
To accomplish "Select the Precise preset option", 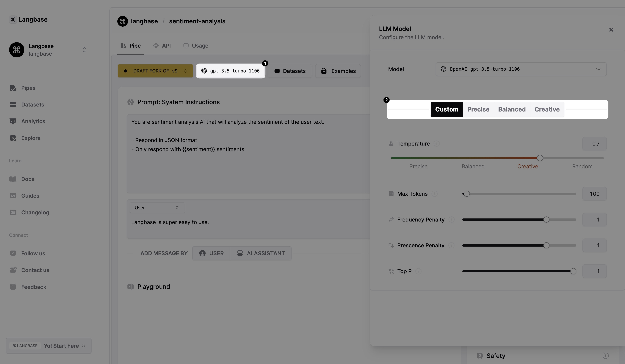I will click(478, 109).
